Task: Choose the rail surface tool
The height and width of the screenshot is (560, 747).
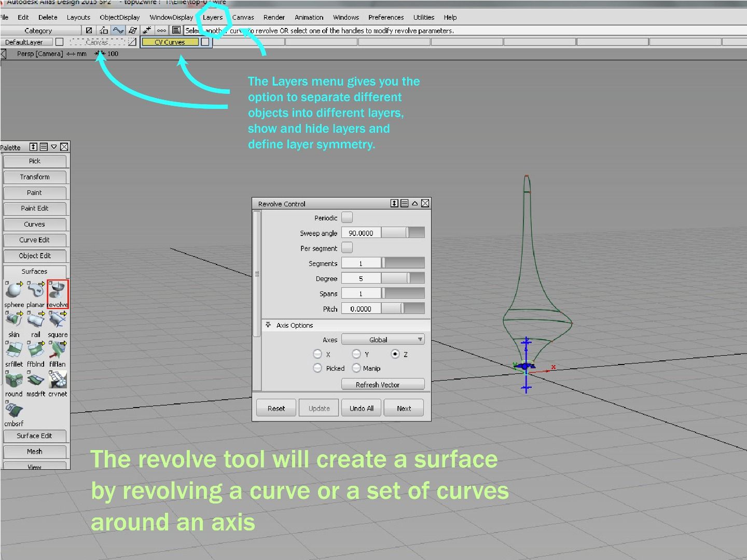Action: pyautogui.click(x=35, y=321)
